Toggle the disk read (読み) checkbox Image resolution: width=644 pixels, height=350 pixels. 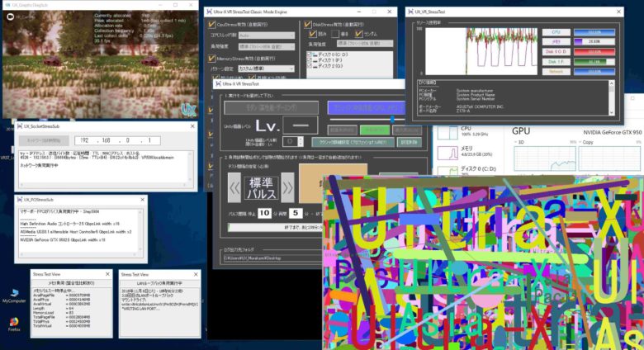coord(312,34)
